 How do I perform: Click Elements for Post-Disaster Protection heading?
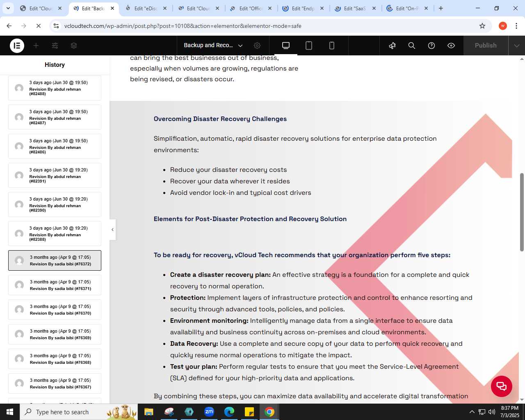[250, 219]
